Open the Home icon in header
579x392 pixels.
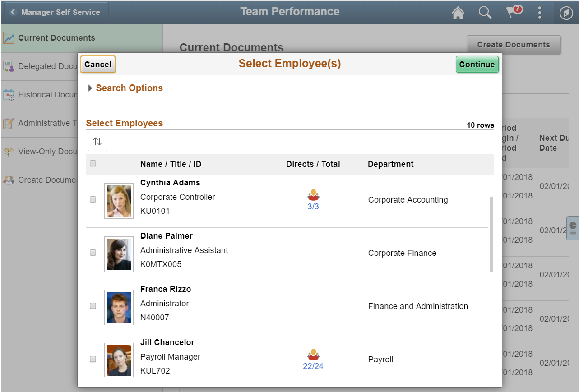point(458,13)
